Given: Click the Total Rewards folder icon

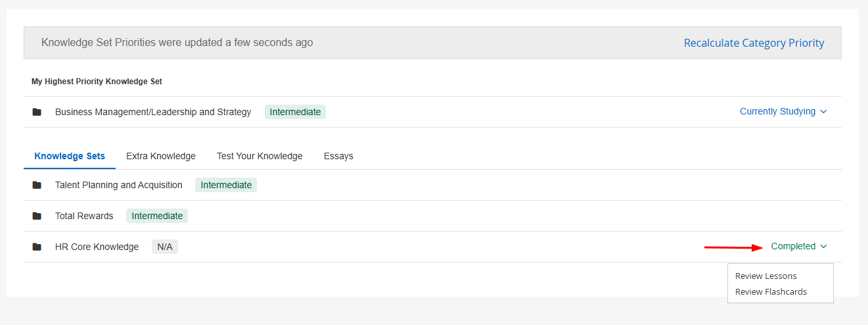Looking at the screenshot, I should [37, 216].
